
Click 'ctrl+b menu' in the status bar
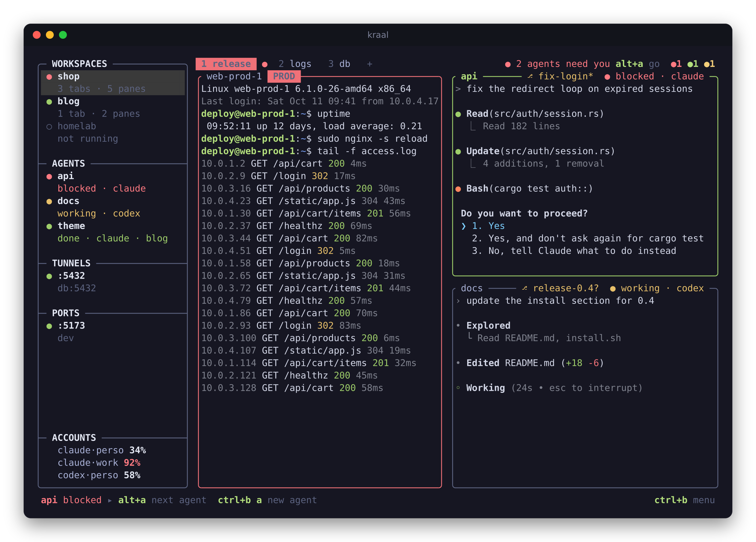click(685, 500)
